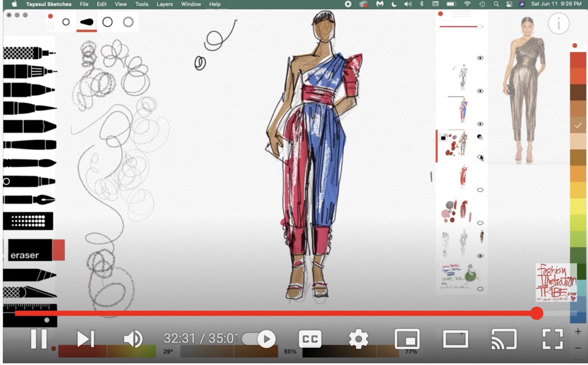Hide the blue jumpsuit sketch layer
Screen dimensions: 588x365
click(480, 124)
